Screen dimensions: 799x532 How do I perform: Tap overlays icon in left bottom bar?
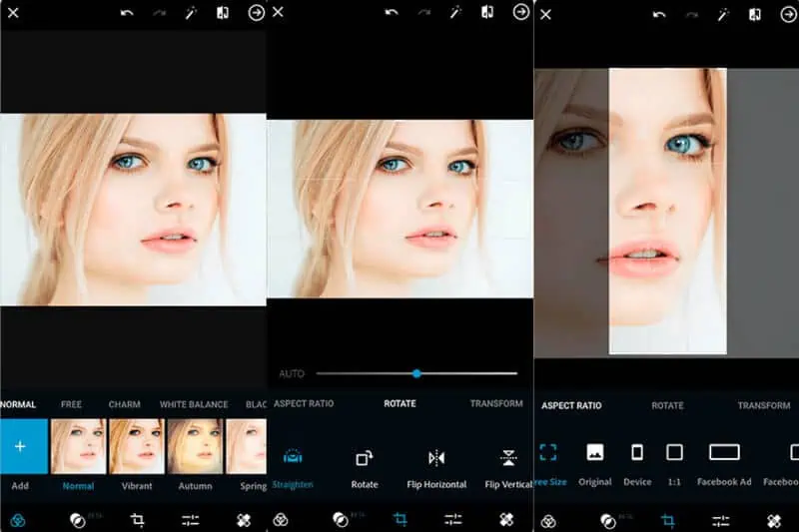click(x=78, y=520)
